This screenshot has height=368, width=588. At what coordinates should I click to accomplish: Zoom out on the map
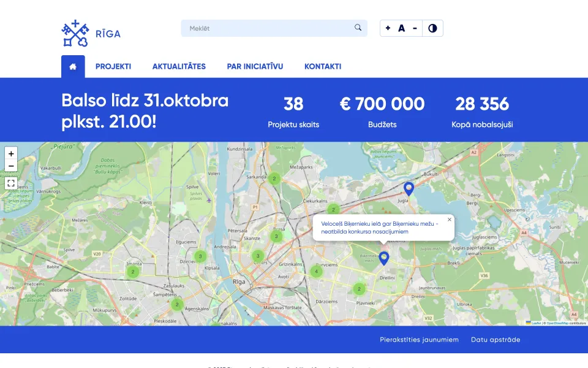pyautogui.click(x=11, y=166)
